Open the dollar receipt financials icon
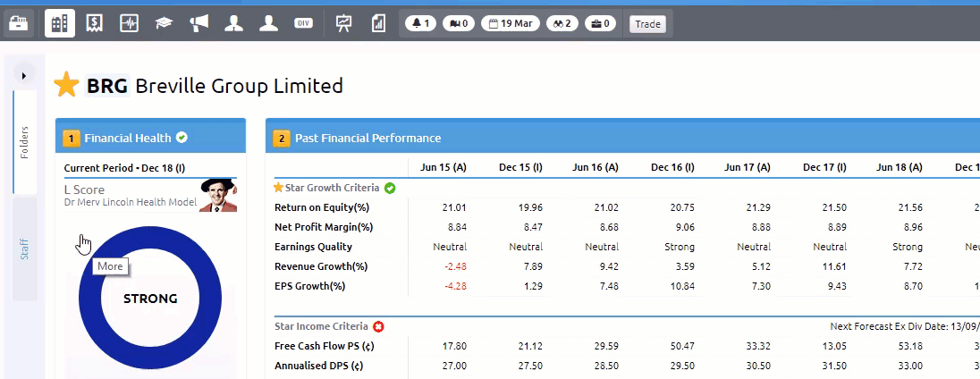Image resolution: width=980 pixels, height=379 pixels. tap(95, 24)
